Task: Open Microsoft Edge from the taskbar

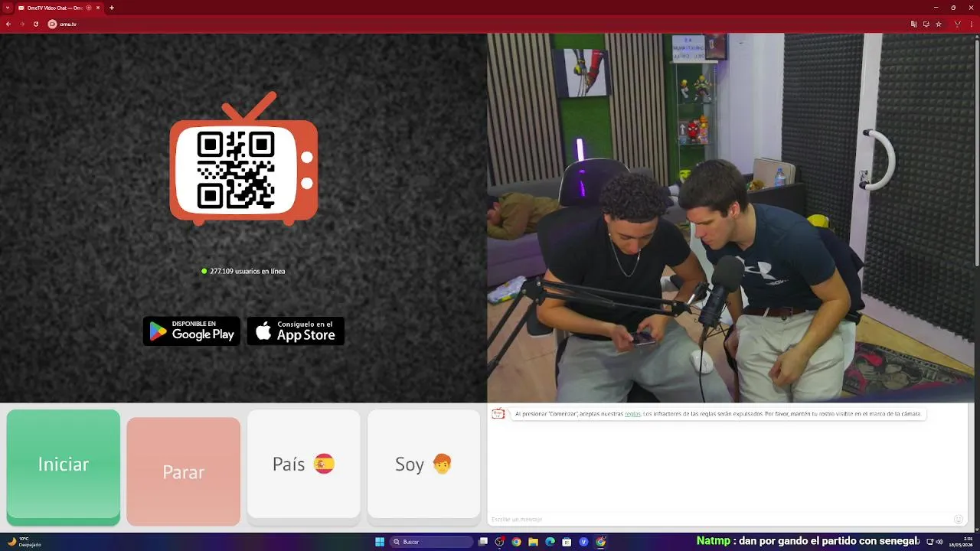Action: 550,542
